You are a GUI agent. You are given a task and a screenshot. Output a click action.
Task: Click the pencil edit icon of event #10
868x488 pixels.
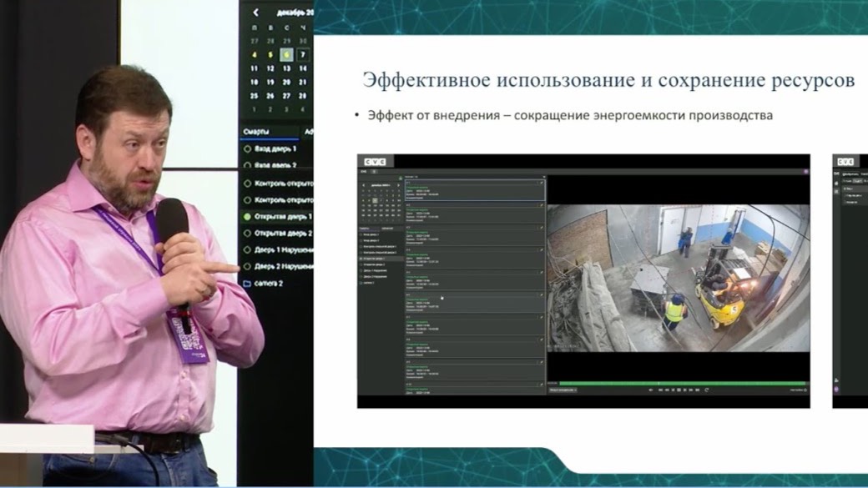542,385
